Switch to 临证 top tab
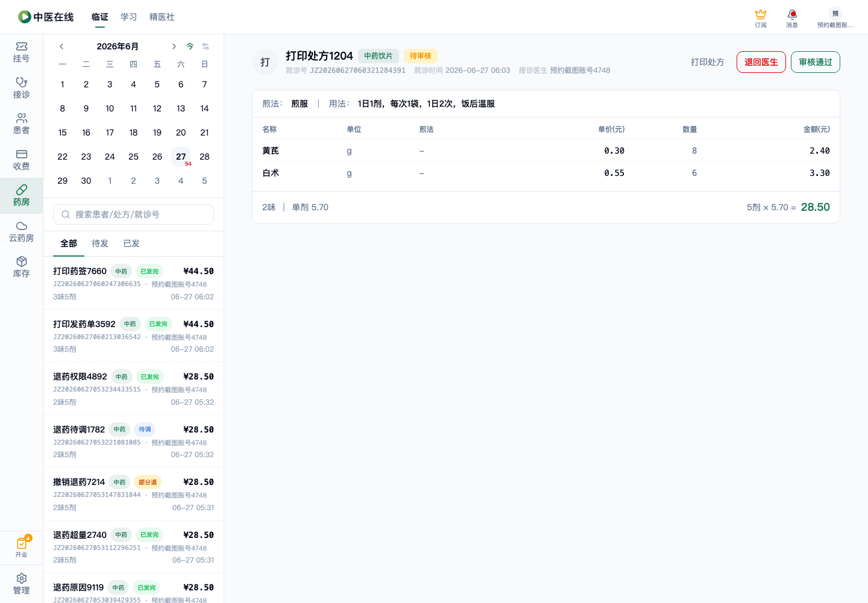This screenshot has height=603, width=868. pyautogui.click(x=100, y=17)
